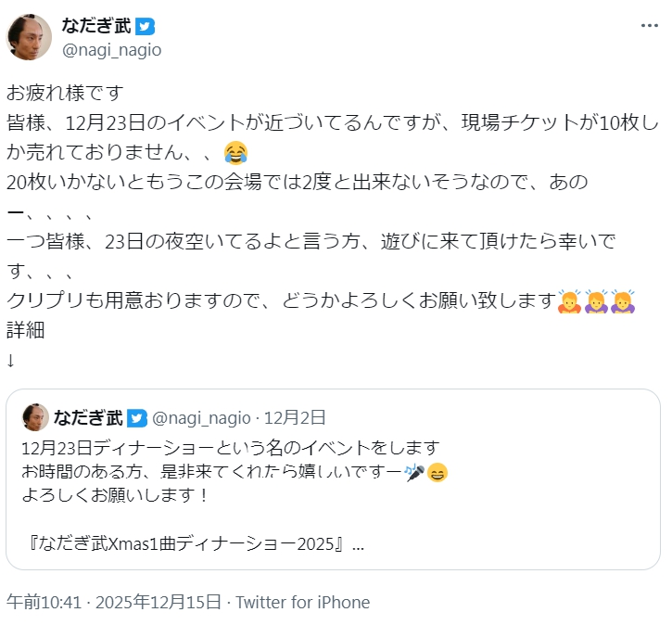Open the more options menu for the tweet

pos(649,26)
